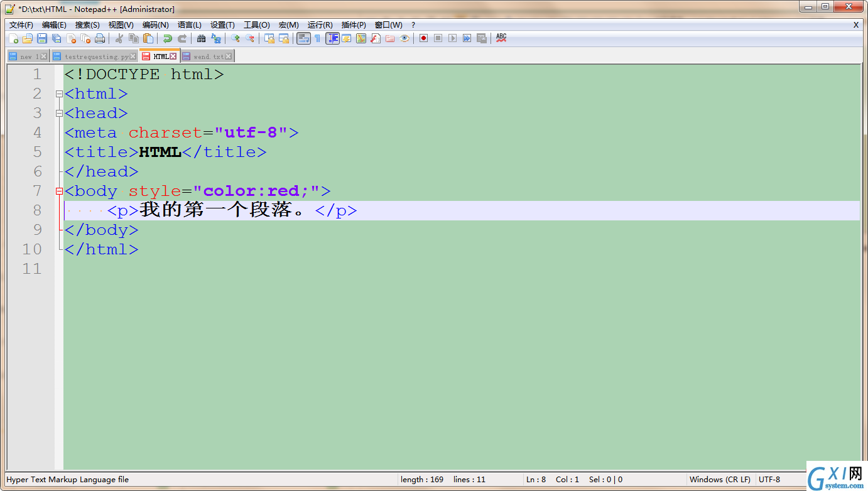Collapse the head fold on line 3
Viewport: 868px width, 491px height.
tap(60, 114)
